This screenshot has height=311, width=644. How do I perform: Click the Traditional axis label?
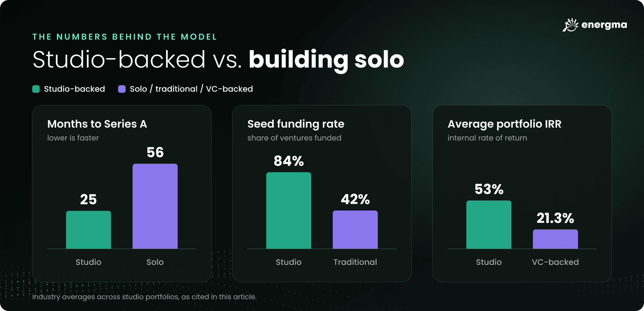(x=355, y=262)
